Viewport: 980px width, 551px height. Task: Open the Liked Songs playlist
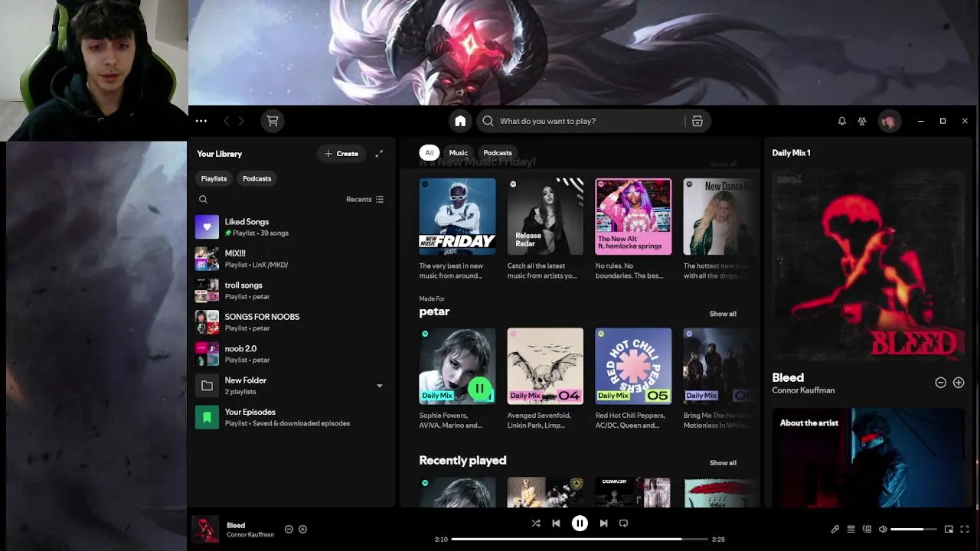[x=291, y=227]
